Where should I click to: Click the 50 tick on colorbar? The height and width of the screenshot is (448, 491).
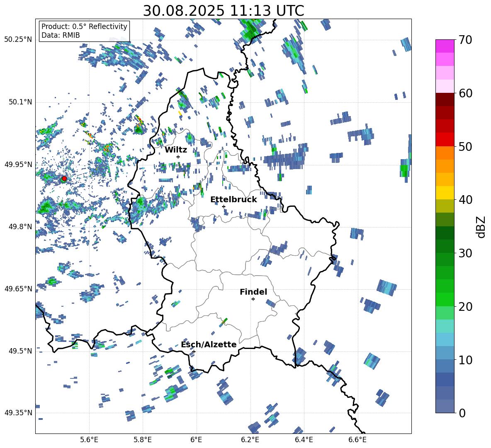tap(464, 146)
